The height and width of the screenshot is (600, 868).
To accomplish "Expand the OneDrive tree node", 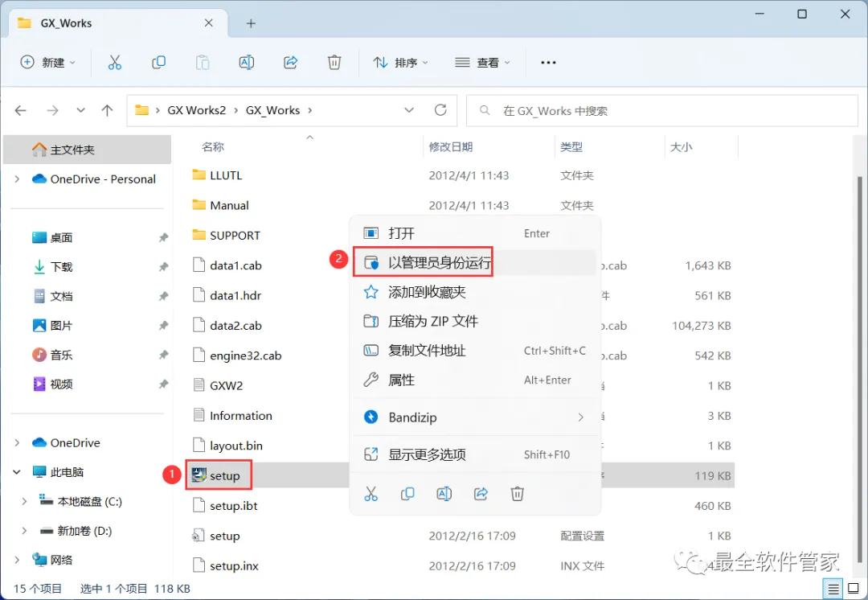I will [17, 442].
